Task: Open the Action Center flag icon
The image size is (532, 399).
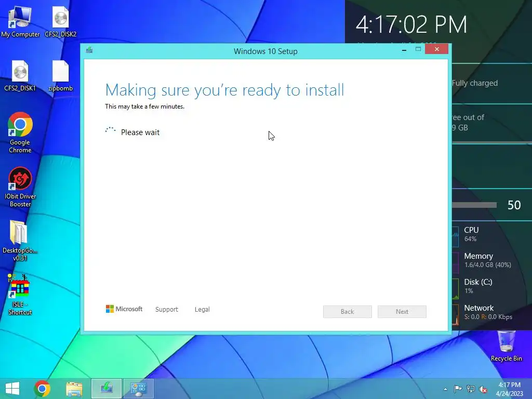Action: [458, 389]
